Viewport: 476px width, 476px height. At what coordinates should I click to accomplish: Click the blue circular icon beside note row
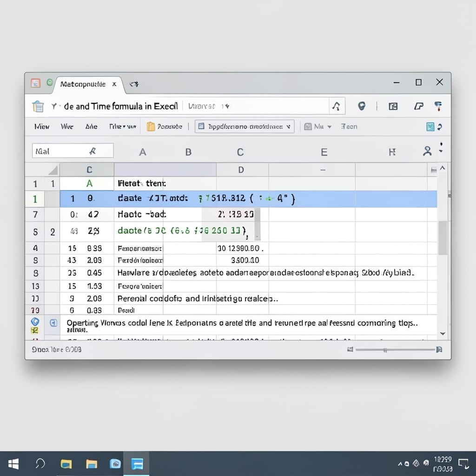click(35, 322)
